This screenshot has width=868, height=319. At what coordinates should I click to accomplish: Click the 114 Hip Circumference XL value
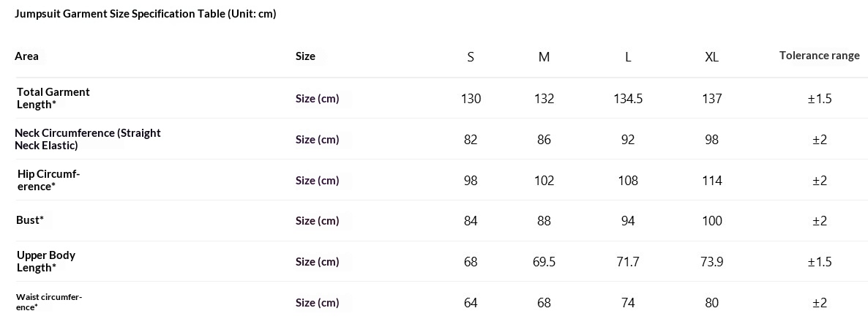coord(711,181)
